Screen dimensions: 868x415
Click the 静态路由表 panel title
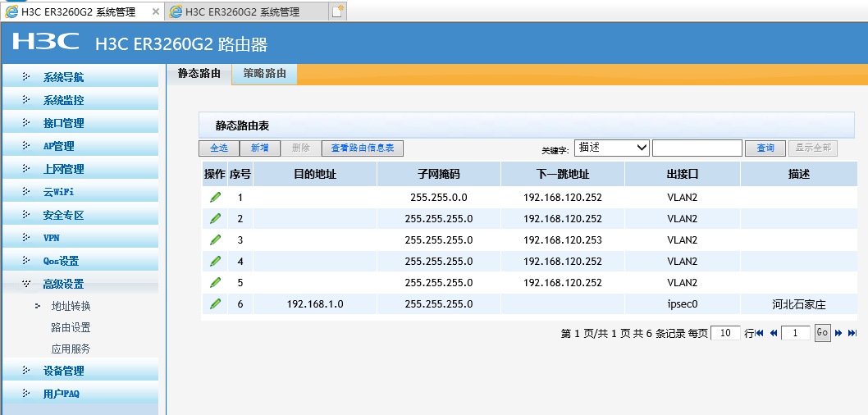[243, 126]
